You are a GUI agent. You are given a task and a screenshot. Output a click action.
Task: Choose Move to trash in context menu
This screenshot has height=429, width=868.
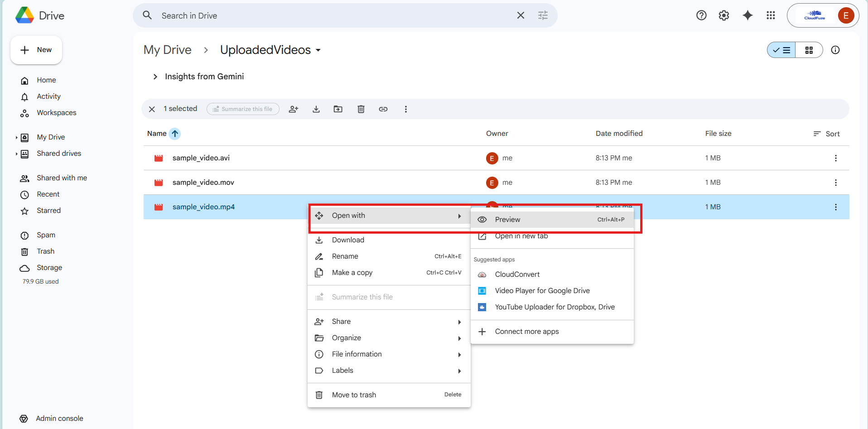pyautogui.click(x=354, y=395)
